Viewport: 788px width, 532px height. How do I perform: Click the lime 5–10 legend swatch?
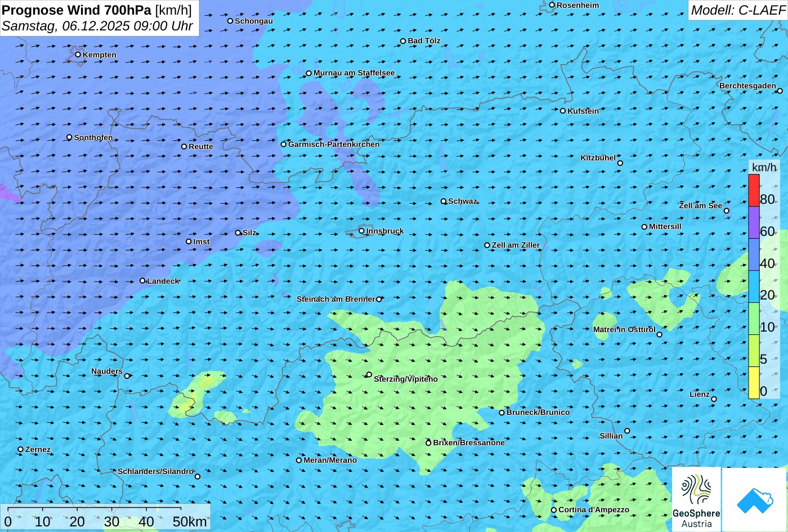coord(754,351)
